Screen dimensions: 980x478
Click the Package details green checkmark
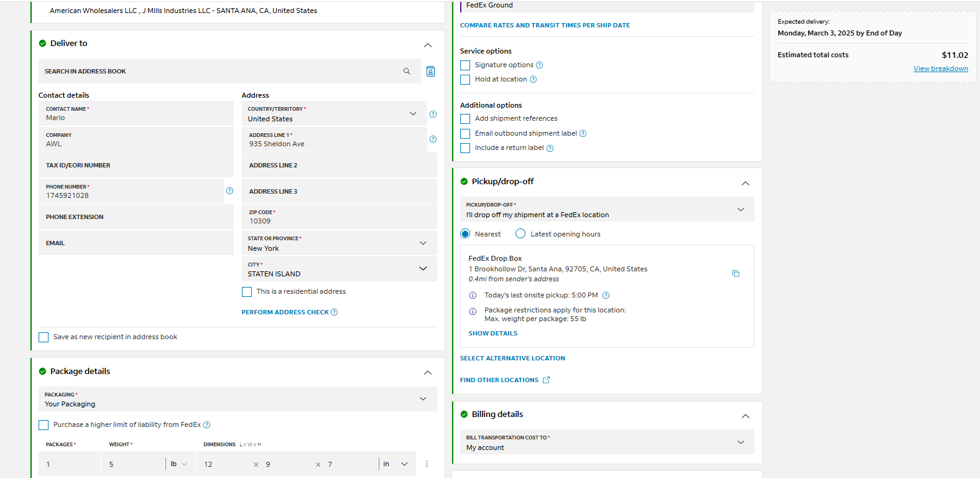point(42,371)
